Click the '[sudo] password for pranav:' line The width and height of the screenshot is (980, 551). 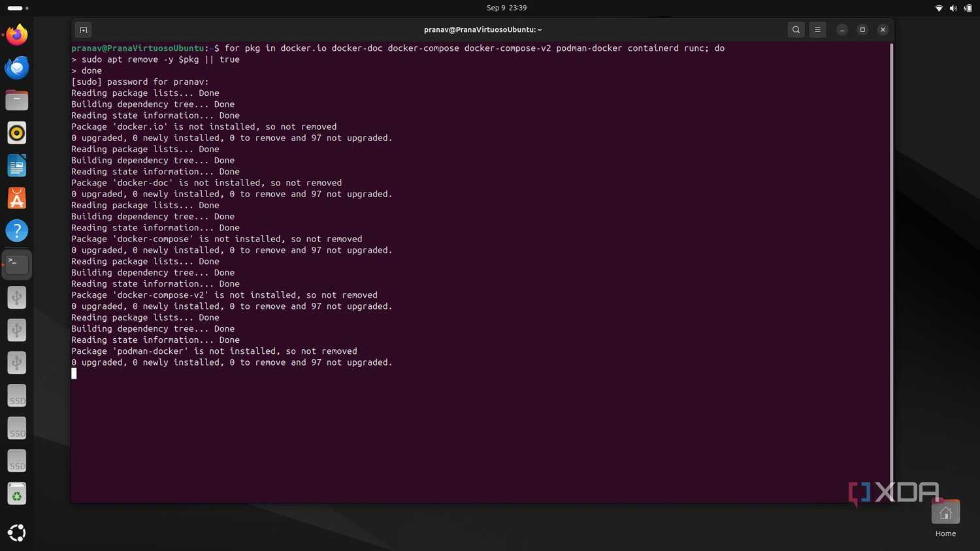[x=140, y=82]
